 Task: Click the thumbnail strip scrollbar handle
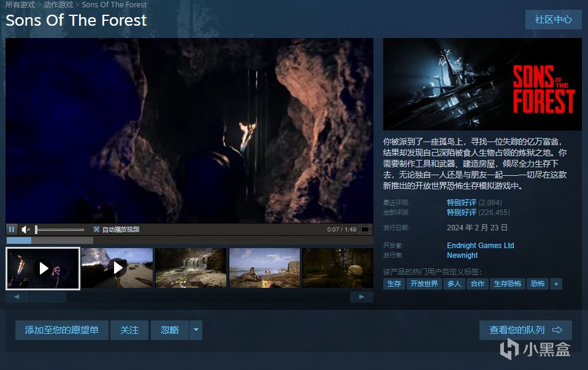(x=48, y=297)
